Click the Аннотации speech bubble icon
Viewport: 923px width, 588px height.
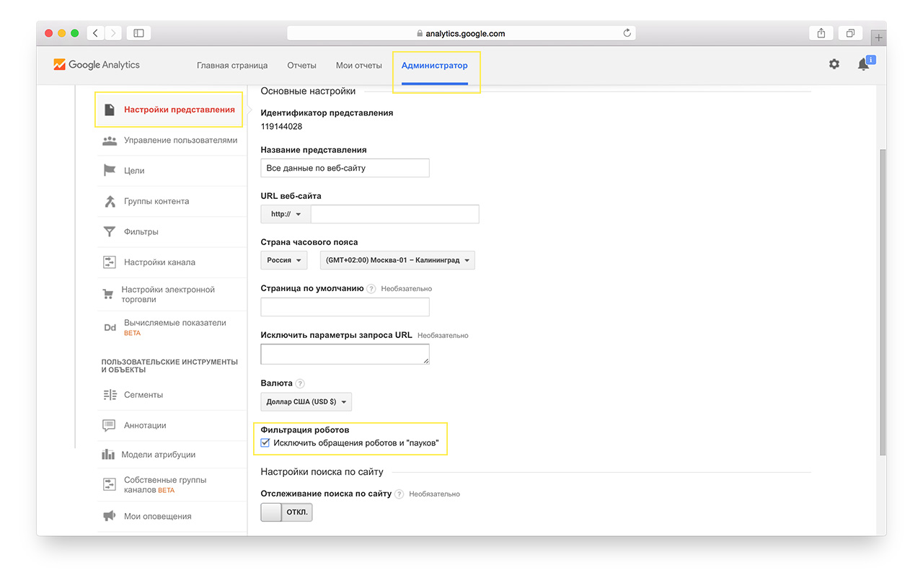110,425
